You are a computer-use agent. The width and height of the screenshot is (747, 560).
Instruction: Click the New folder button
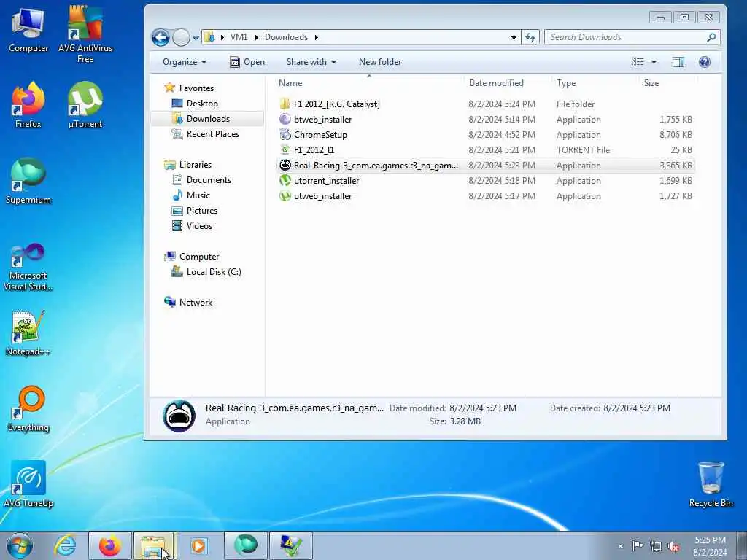pos(379,62)
